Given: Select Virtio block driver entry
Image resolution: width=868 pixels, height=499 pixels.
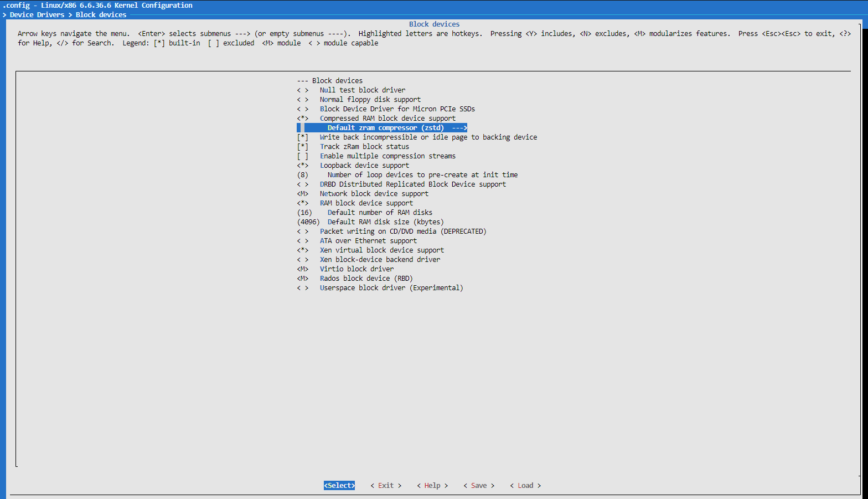Looking at the screenshot, I should (x=356, y=269).
